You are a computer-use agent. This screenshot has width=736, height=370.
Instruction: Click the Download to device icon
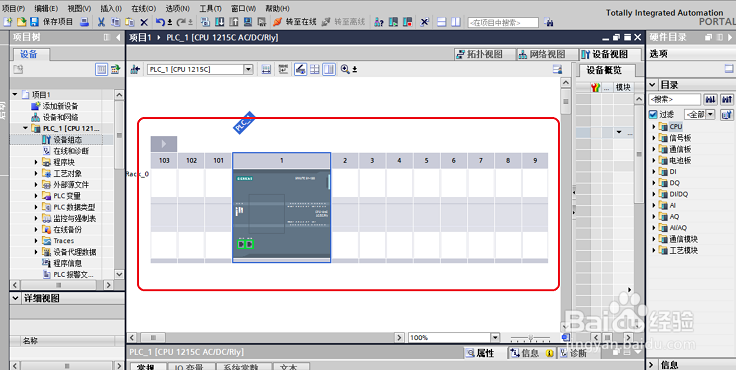[219, 22]
